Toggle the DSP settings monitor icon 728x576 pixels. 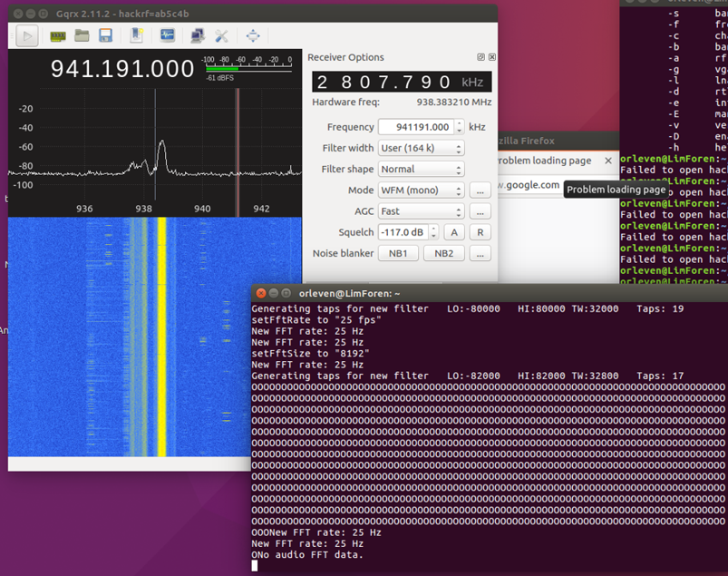point(167,35)
